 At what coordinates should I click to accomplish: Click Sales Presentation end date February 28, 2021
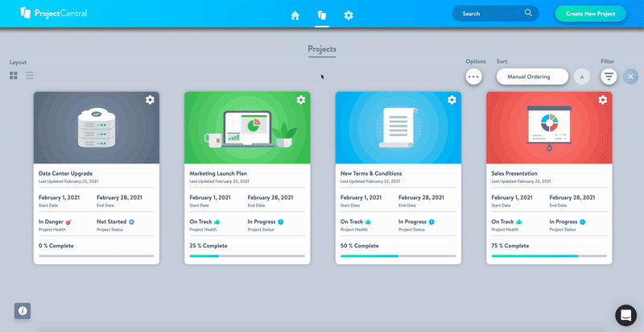coord(572,197)
